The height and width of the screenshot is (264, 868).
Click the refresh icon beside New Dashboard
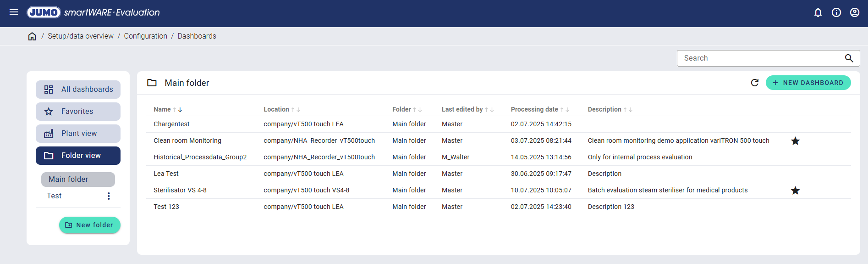click(x=755, y=83)
